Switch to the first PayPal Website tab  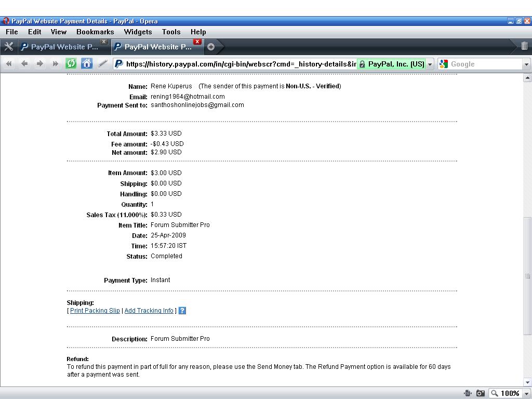click(64, 47)
